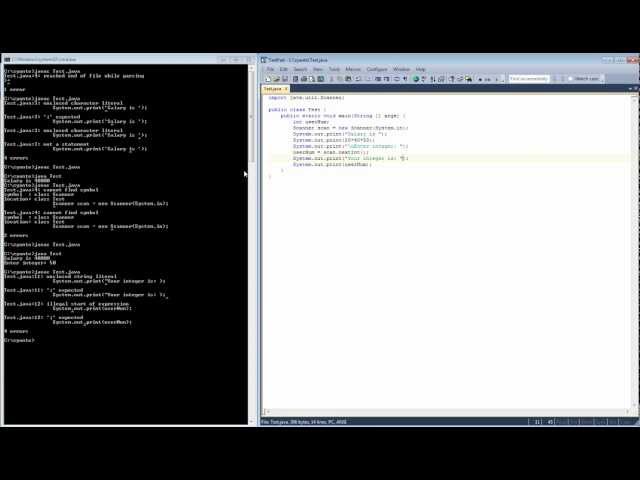The image size is (640, 480).
Task: Open the Search menu
Action: coord(300,69)
